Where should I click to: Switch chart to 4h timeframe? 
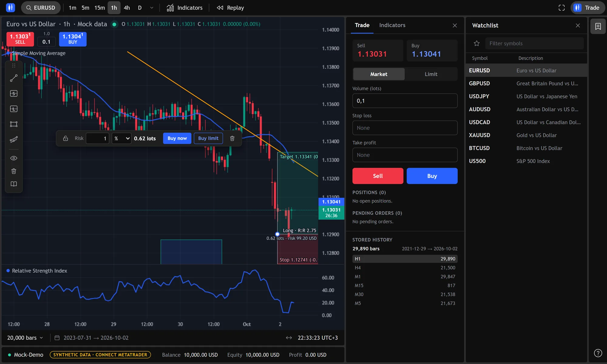point(127,8)
